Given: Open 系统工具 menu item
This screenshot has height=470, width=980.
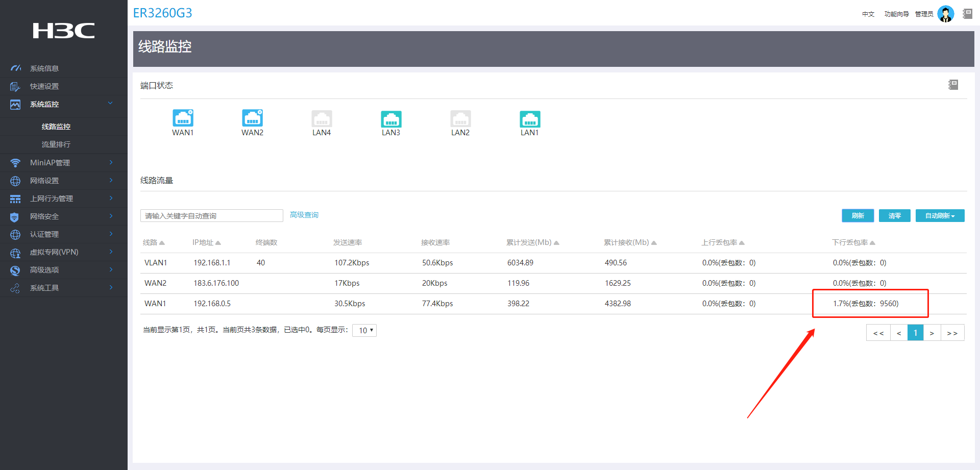Looking at the screenshot, I should pyautogui.click(x=44, y=288).
